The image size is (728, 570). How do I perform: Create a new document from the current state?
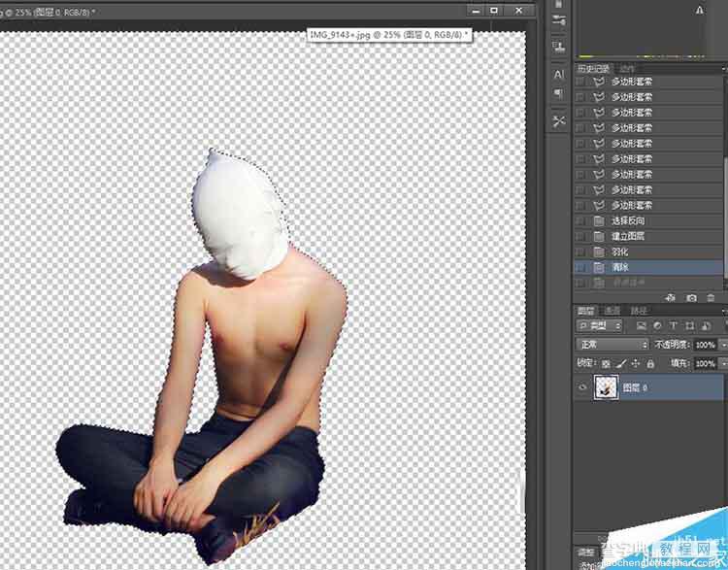(671, 298)
